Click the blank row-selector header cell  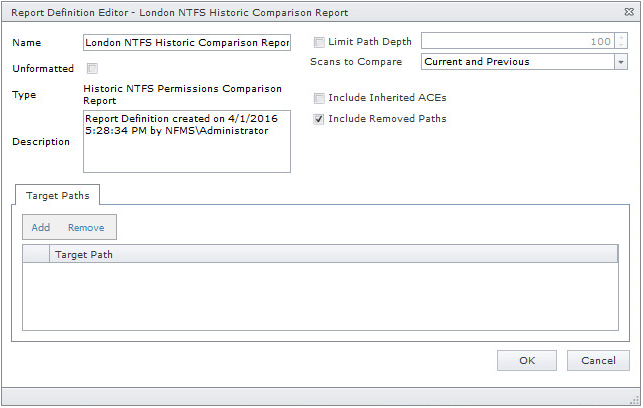point(36,255)
